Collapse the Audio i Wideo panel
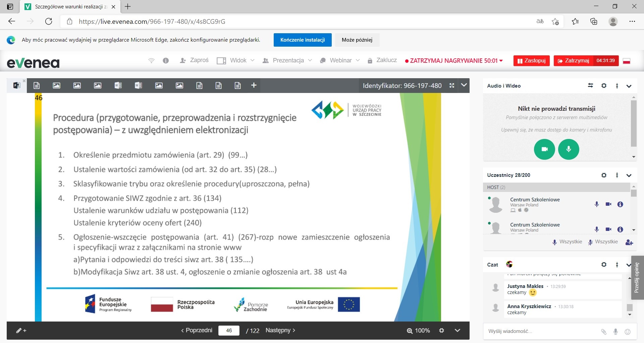Image resolution: width=644 pixels, height=343 pixels. tap(629, 86)
